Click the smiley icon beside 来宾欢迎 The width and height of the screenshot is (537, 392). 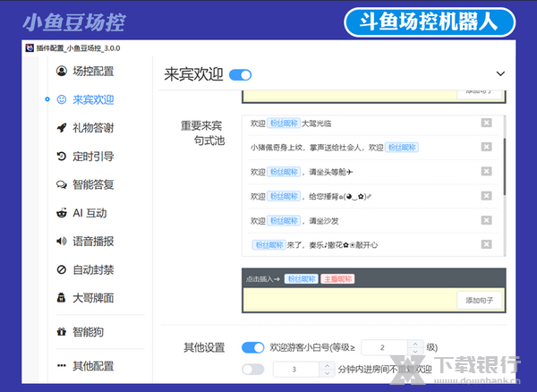click(62, 99)
